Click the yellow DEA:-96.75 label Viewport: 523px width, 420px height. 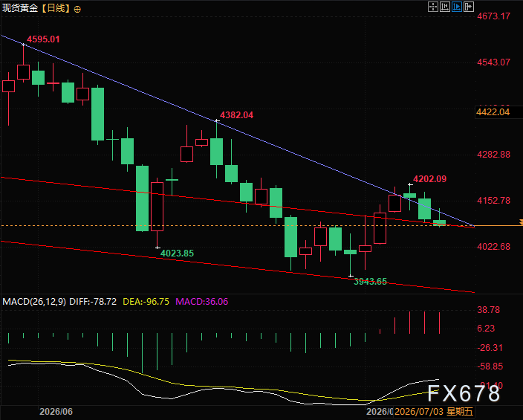pyautogui.click(x=146, y=302)
